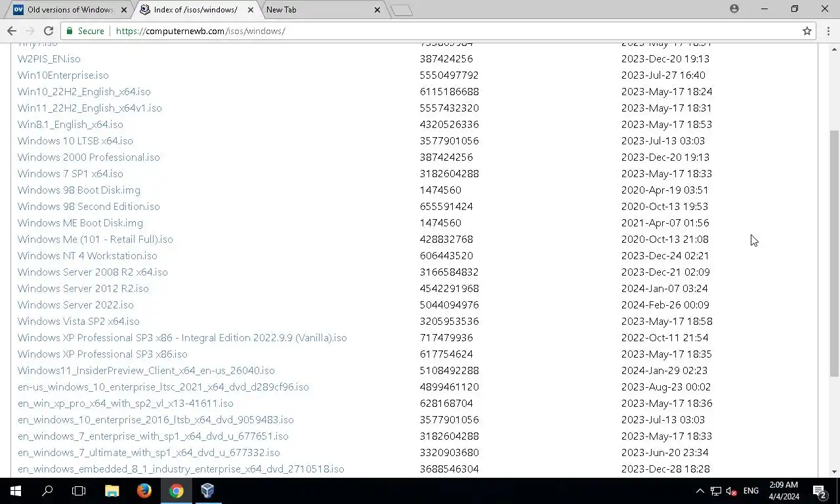Download Windows Server 2012 R2.iso

[83, 288]
